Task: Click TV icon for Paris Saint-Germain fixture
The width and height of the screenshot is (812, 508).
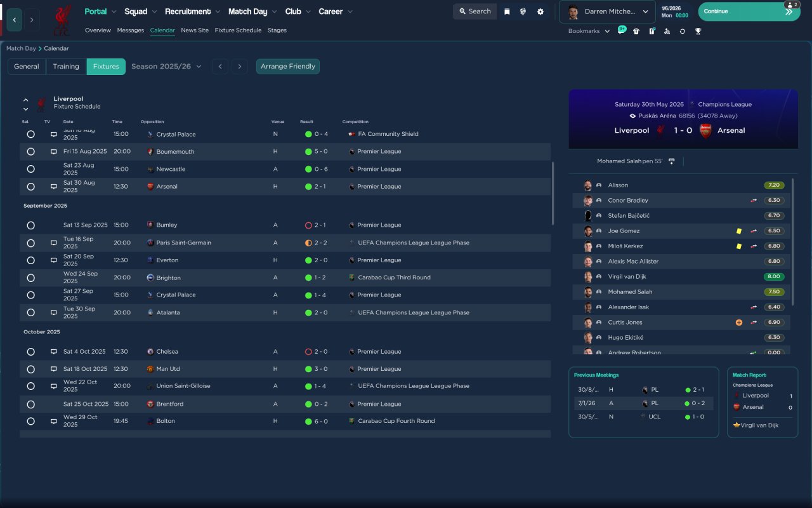Action: pos(53,243)
